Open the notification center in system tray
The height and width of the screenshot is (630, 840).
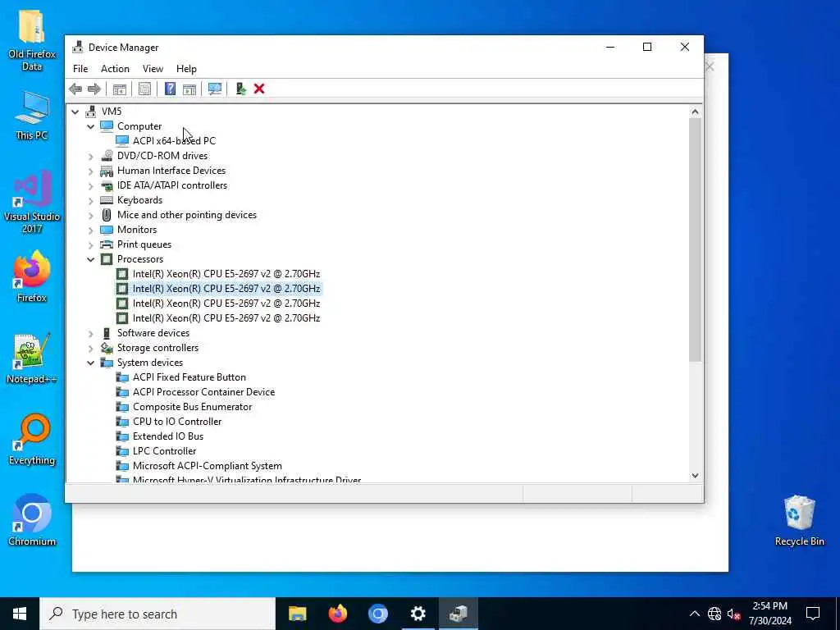[813, 614]
